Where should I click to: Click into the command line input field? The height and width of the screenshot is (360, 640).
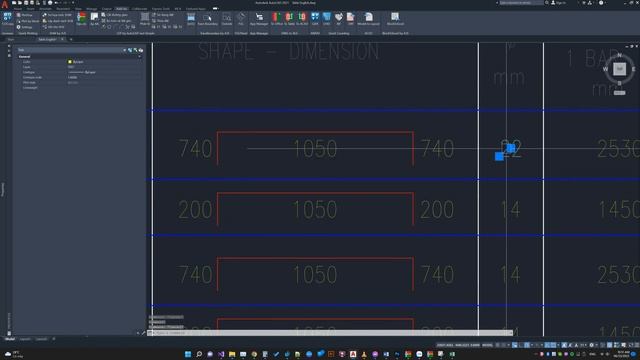click(331, 333)
